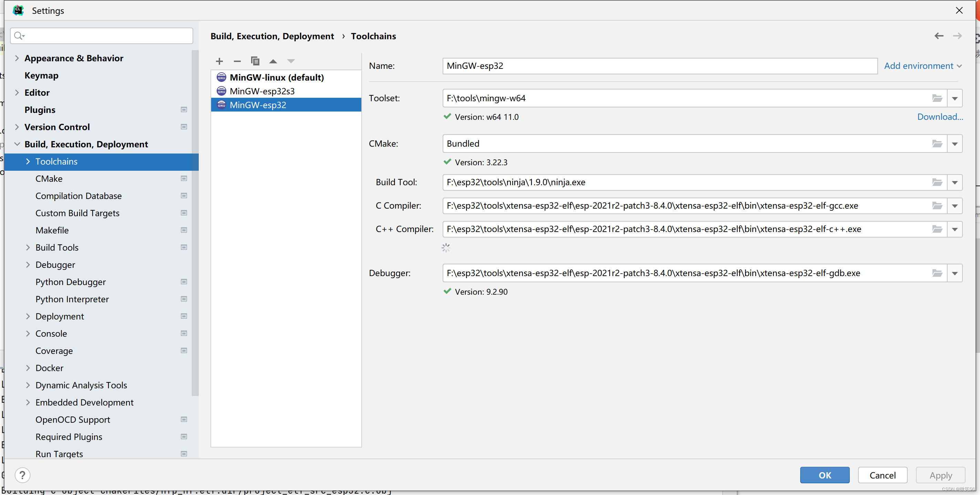Click project-level icon beside OpenOCD Support
This screenshot has height=495, width=980.
pyautogui.click(x=184, y=420)
